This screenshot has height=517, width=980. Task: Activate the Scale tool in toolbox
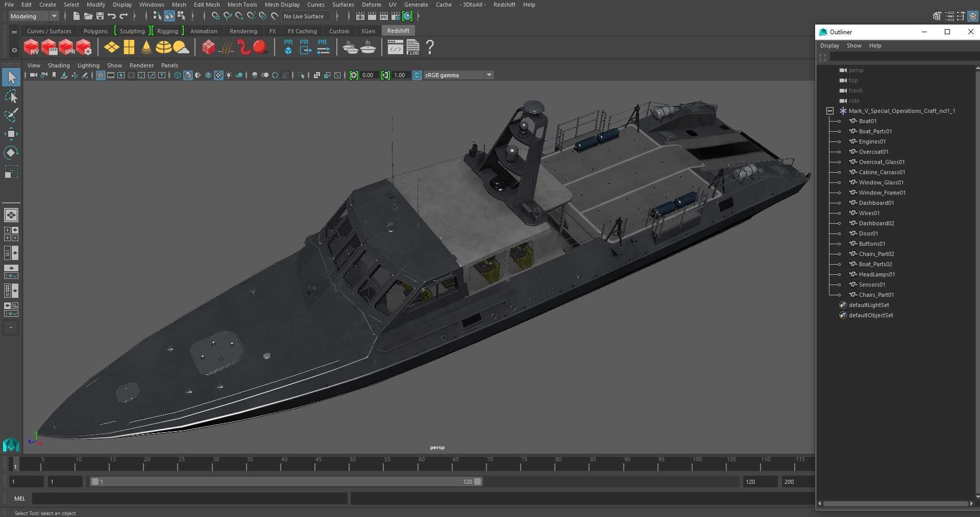click(x=11, y=172)
